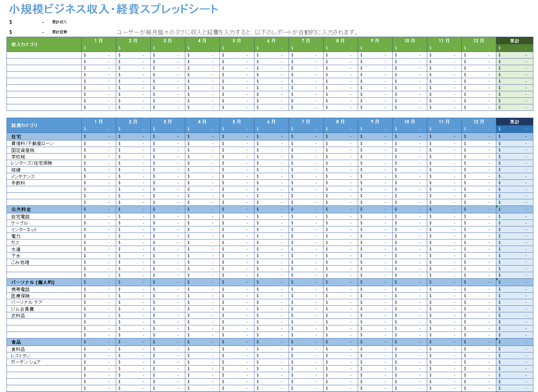Select the 水道 row label
The height and width of the screenshot is (392, 538).
pos(16,249)
